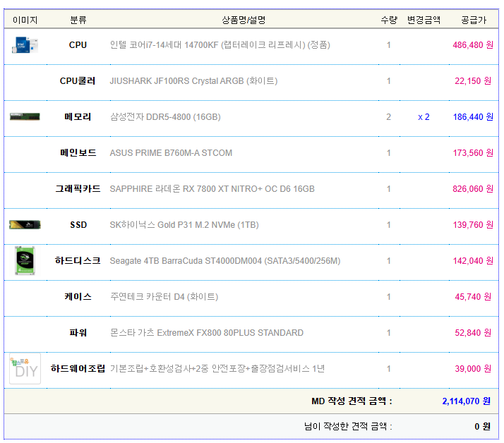Click the 이미지 column header

pos(25,20)
